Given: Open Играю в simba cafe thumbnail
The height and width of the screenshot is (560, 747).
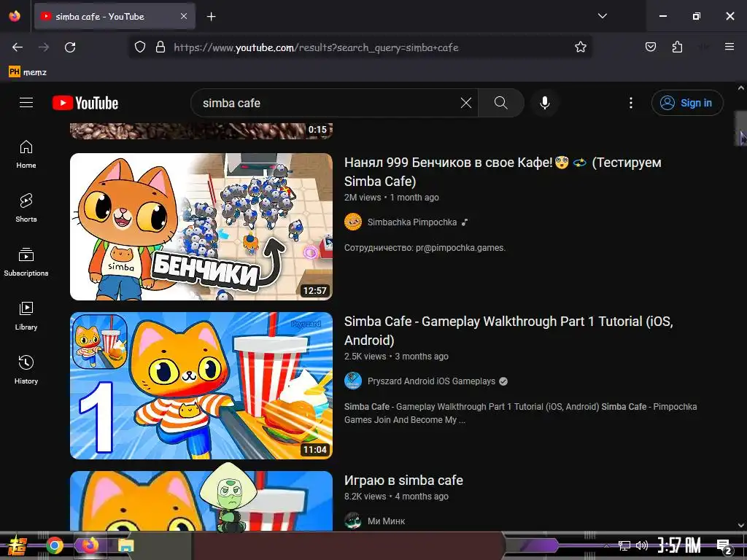Looking at the screenshot, I should coord(201,501).
